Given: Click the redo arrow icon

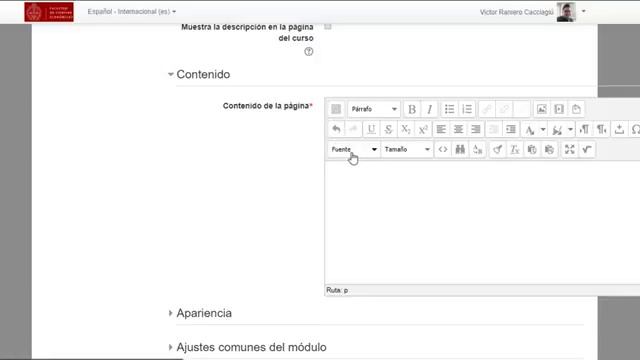Looking at the screenshot, I should [x=353, y=129].
